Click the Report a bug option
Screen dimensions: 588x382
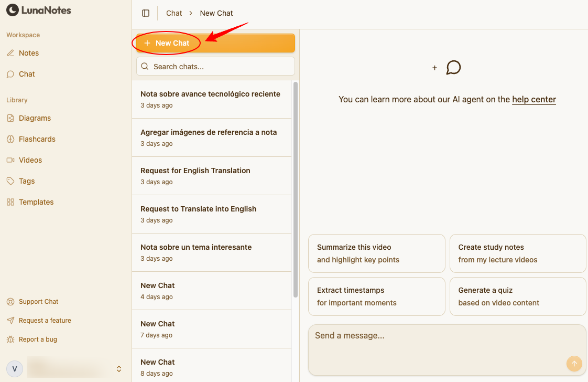coord(38,339)
